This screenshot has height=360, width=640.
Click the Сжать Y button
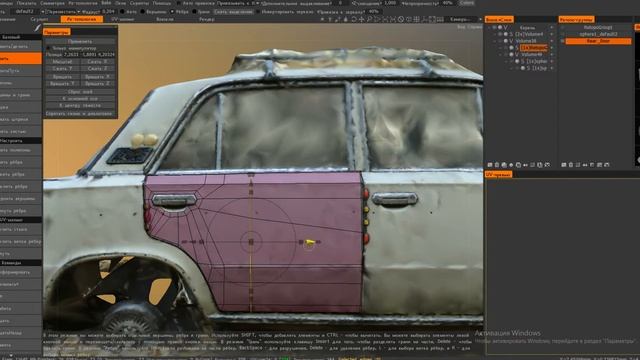coord(62,69)
